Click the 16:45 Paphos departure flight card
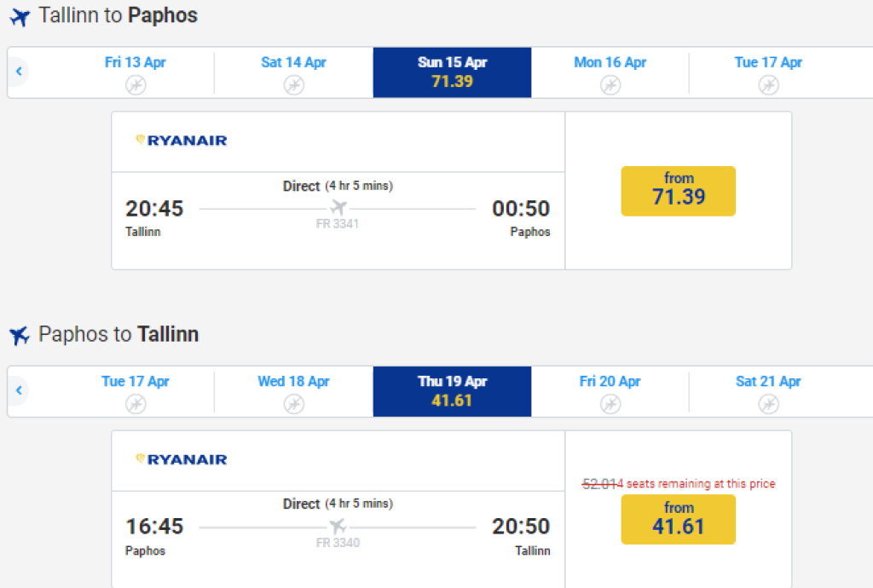873x588 pixels. coord(338,539)
